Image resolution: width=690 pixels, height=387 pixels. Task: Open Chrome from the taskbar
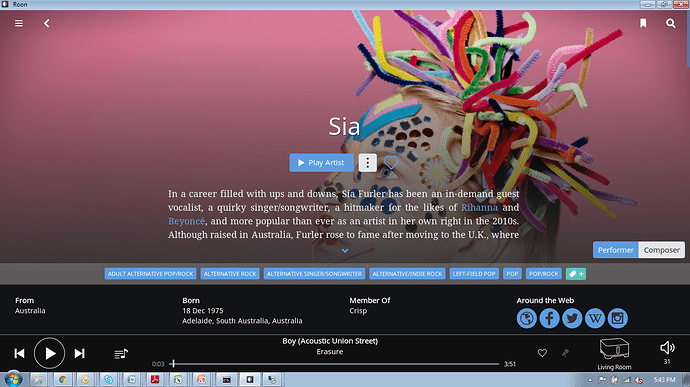pos(62,380)
